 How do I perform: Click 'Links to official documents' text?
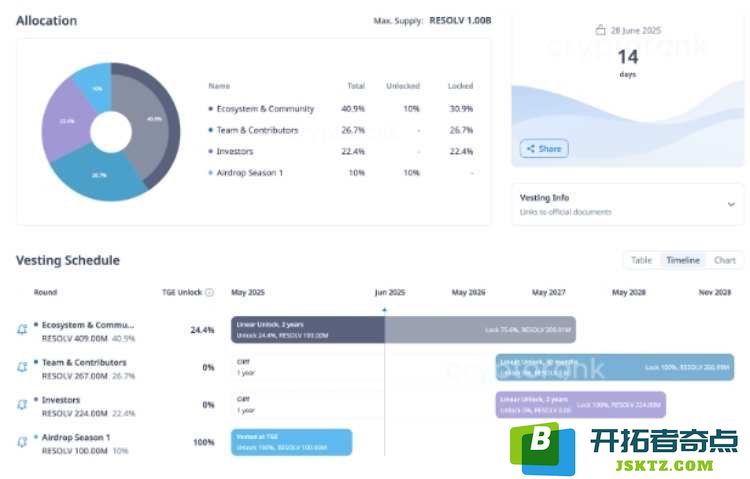[565, 212]
